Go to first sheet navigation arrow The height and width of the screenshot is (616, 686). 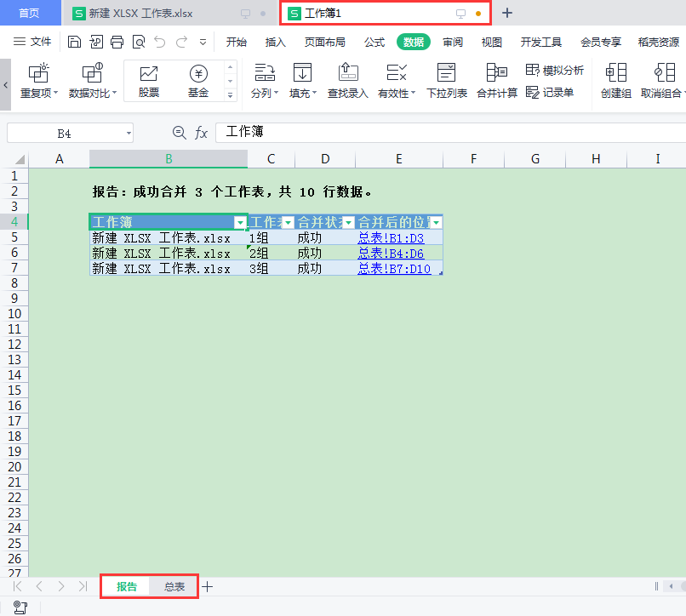pos(18,586)
